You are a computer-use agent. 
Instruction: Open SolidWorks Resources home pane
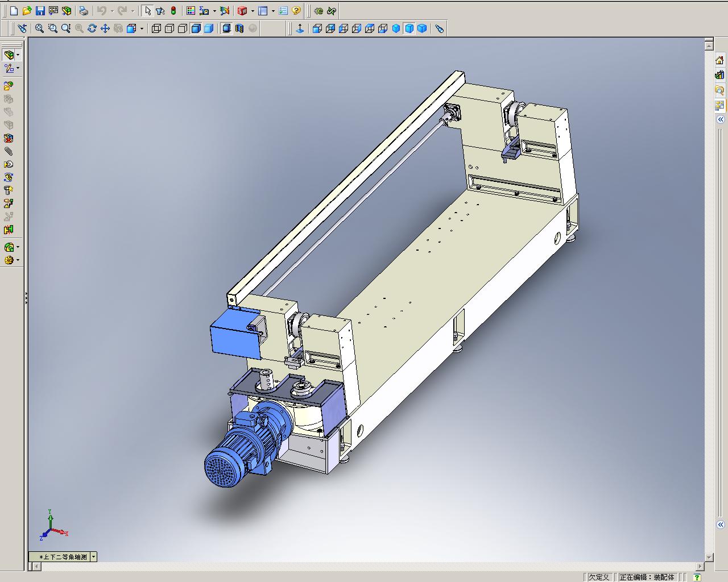719,60
